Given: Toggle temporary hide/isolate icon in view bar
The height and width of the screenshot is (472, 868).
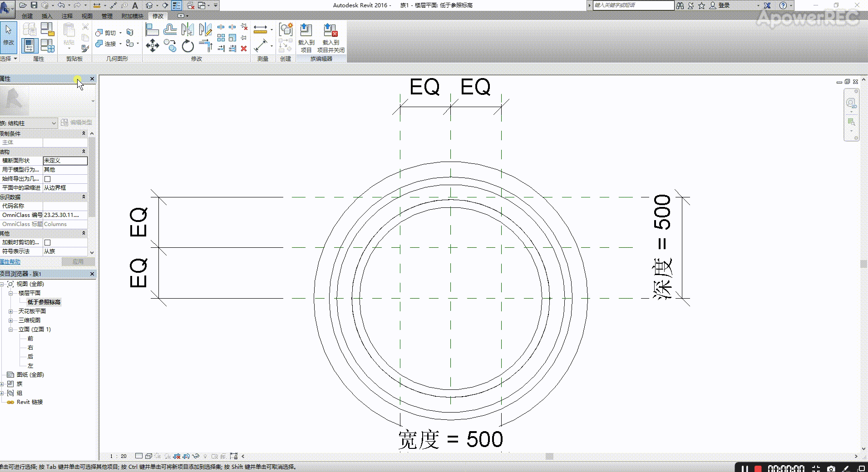Looking at the screenshot, I should click(196, 456).
